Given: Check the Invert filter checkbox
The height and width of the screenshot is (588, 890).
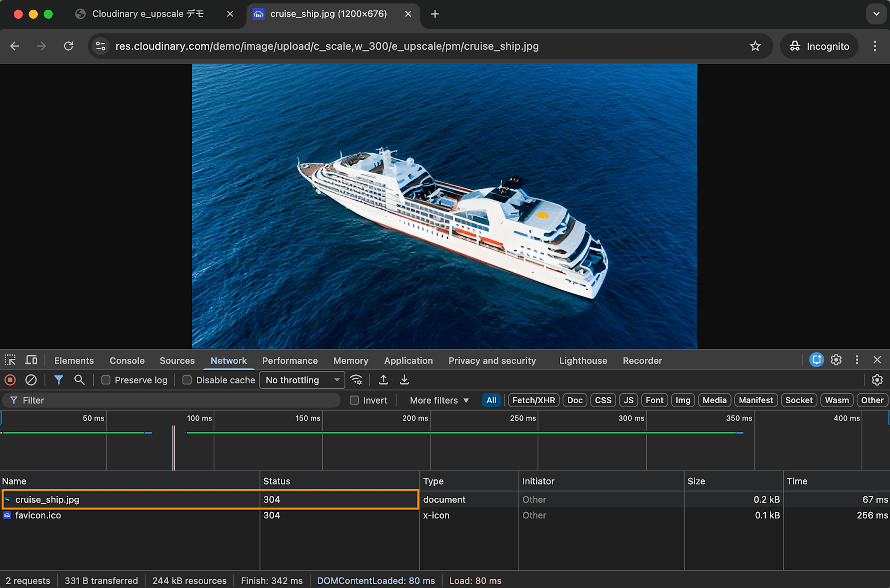Looking at the screenshot, I should pyautogui.click(x=354, y=400).
